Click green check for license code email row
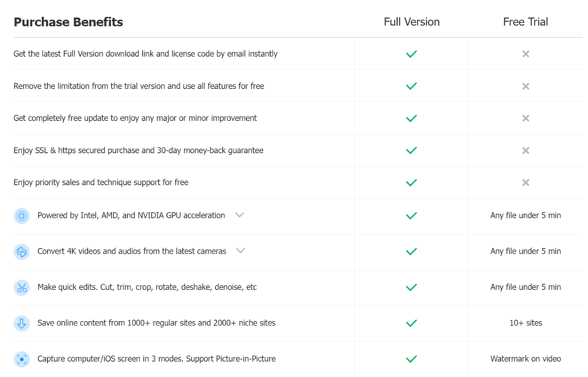Viewport: 588px width, 377px height. click(x=411, y=54)
